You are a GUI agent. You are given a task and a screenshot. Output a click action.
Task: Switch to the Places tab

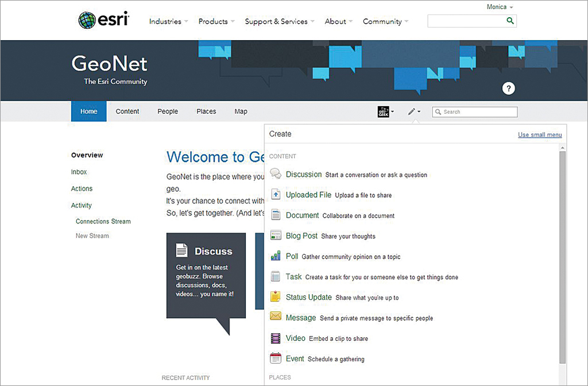206,111
